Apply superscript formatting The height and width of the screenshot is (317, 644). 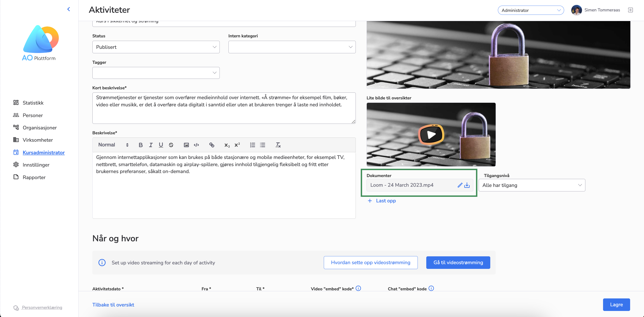point(237,145)
